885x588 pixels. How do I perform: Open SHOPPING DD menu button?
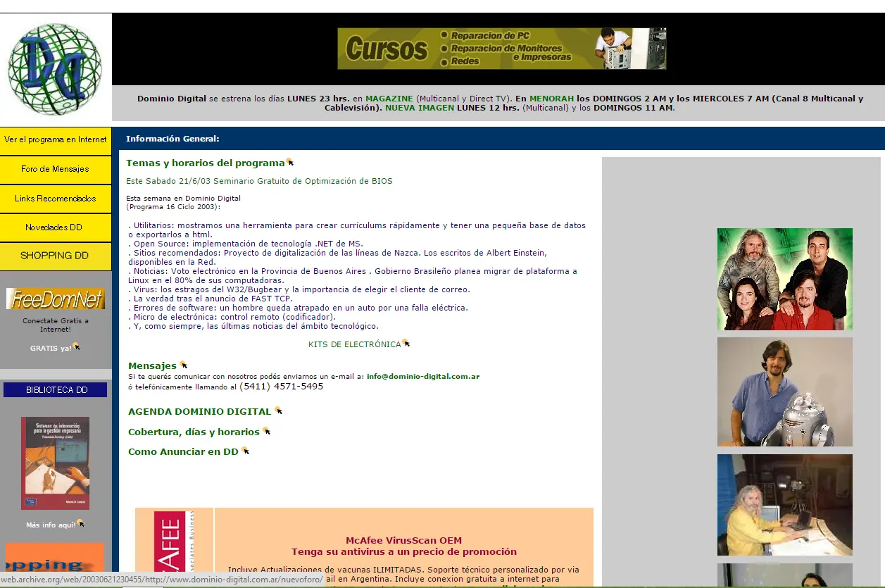point(56,256)
